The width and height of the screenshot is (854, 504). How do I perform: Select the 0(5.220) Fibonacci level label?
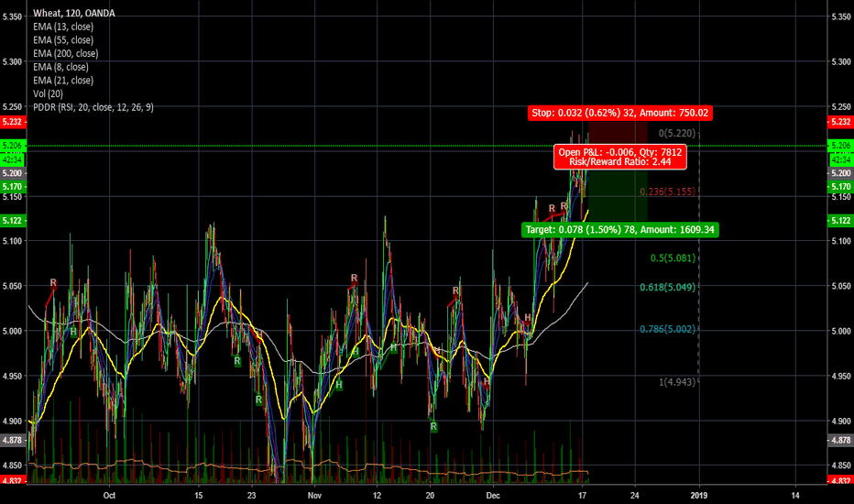click(677, 133)
